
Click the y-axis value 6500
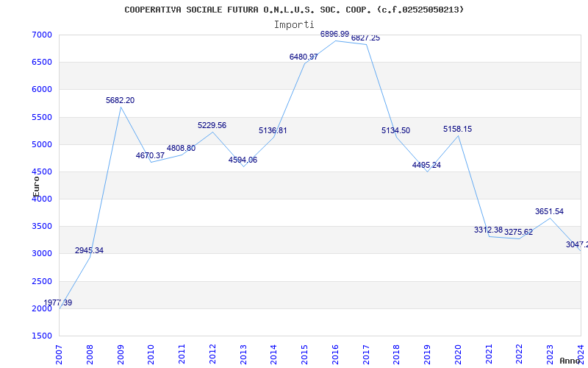[42, 63]
